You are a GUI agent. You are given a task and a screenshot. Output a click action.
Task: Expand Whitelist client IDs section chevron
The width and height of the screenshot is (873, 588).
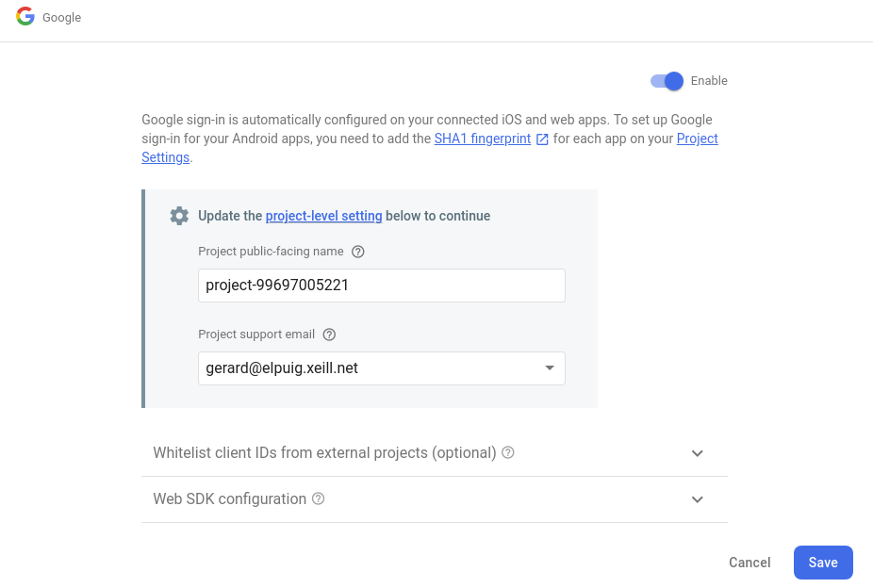[x=698, y=453]
